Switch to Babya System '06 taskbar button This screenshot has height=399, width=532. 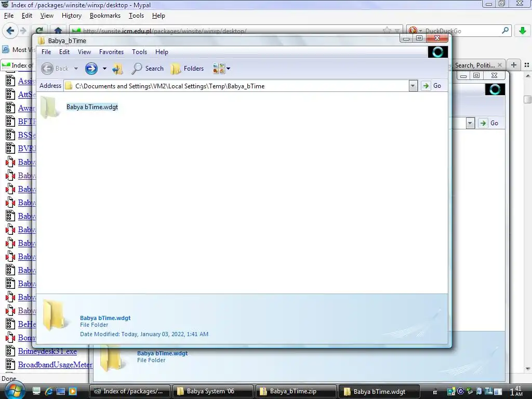(x=212, y=391)
